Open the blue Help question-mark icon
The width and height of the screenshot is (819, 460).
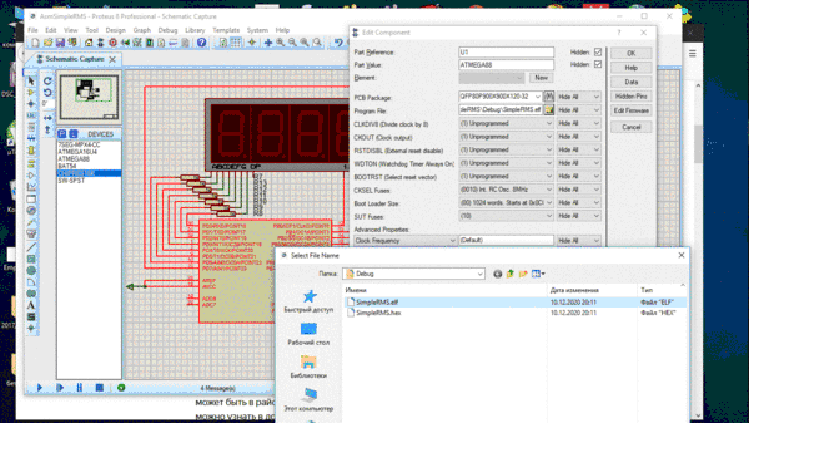[202, 43]
